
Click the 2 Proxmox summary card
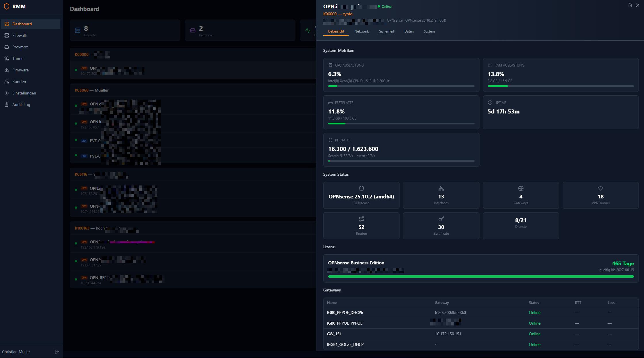click(x=240, y=30)
